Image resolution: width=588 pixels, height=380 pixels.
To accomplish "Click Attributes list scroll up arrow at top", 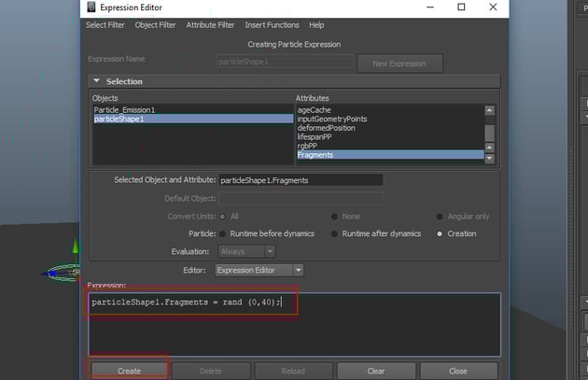I will [490, 110].
